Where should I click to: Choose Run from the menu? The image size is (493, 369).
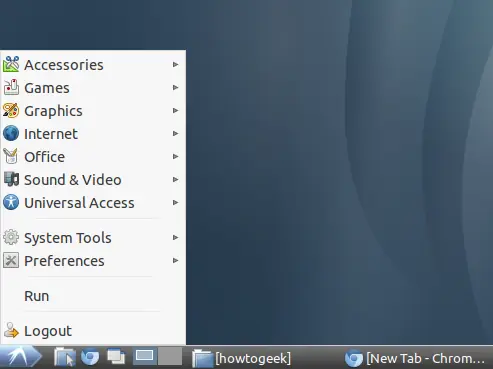[x=93, y=296]
